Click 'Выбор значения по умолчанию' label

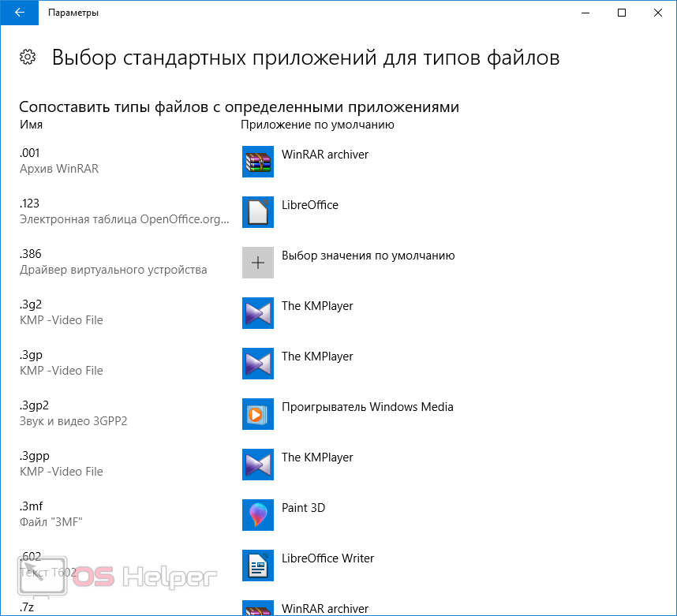[368, 256]
